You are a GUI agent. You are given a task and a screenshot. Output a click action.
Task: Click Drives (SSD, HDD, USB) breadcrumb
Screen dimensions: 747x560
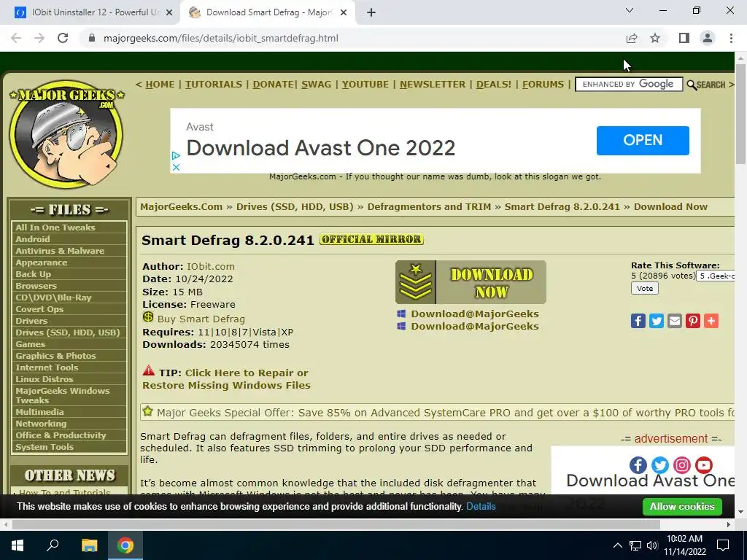pos(295,206)
